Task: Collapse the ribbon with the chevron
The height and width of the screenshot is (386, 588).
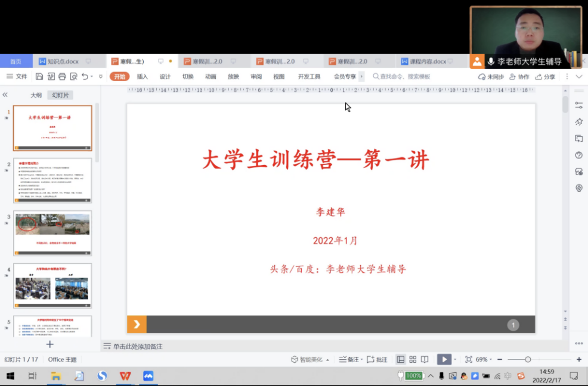Action: (578, 77)
